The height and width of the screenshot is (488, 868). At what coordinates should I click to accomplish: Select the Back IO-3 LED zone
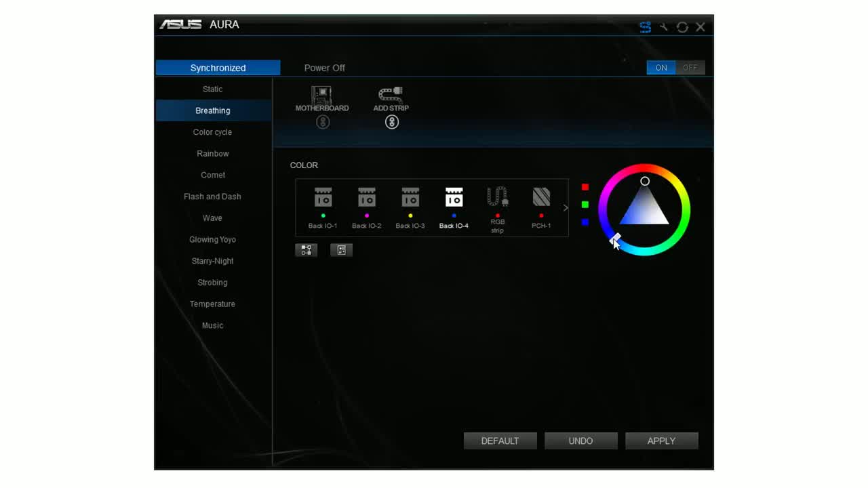click(x=410, y=208)
